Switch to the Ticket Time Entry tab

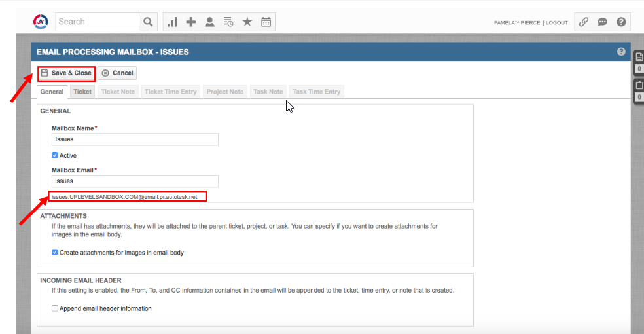170,92
